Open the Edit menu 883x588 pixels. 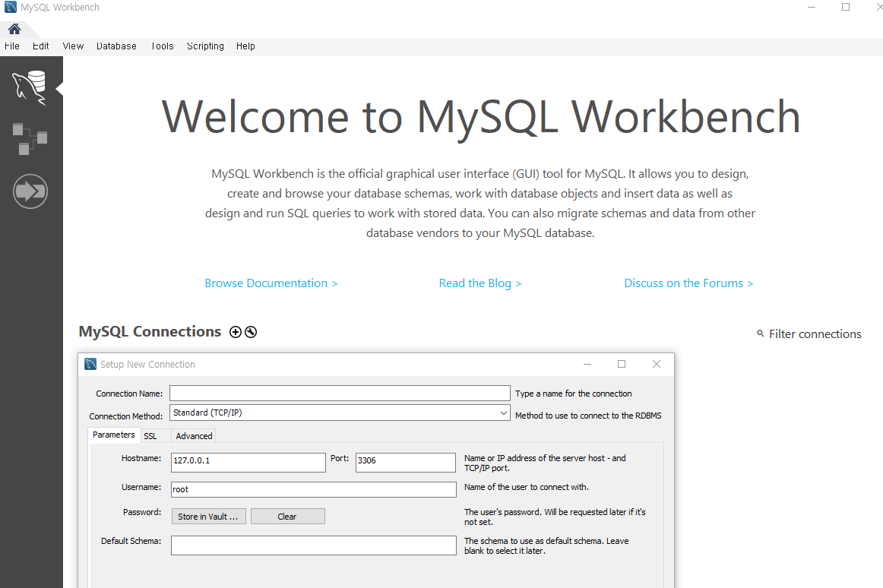tap(40, 46)
